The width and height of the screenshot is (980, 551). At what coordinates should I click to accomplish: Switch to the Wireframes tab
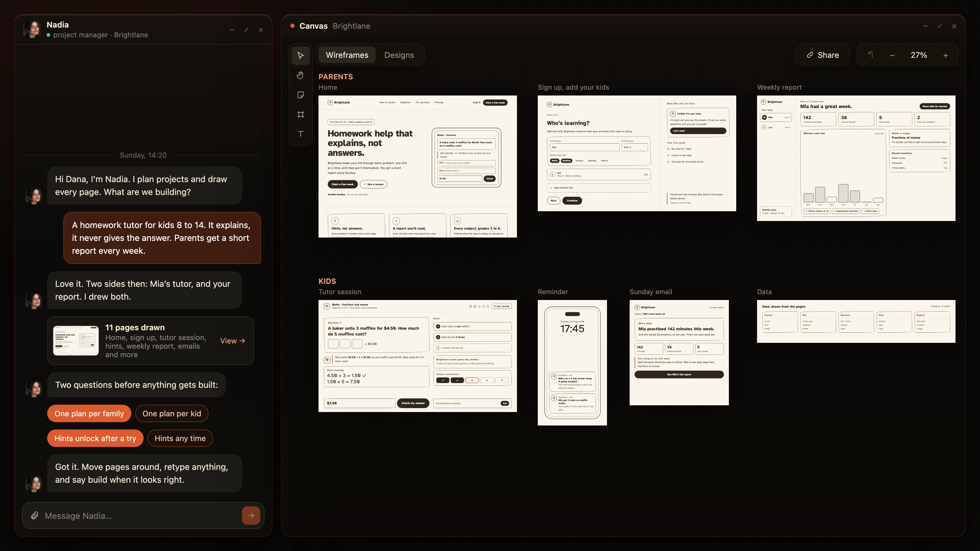[x=347, y=55]
